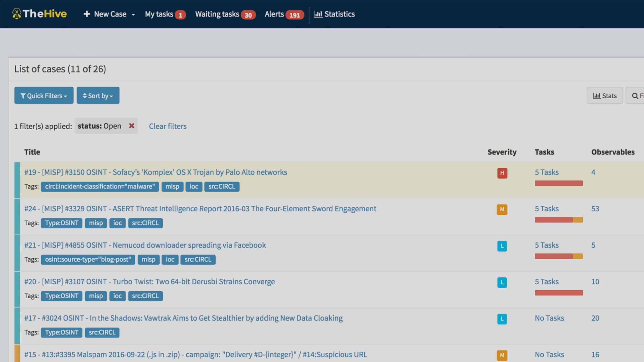Open Vawtrak Stealthier Data Cloaking case
This screenshot has height=362, width=644.
[183, 317]
